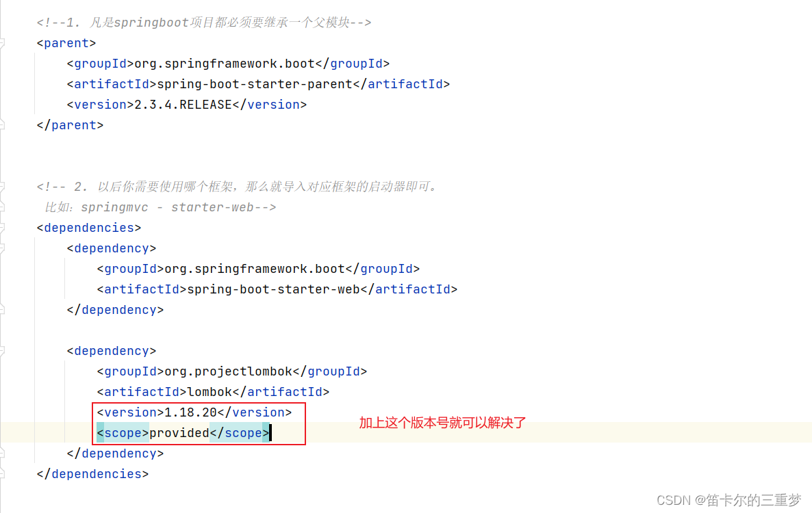Place cursor on <dependencies> opening tag
Screen dimensions: 812x513
click(89, 228)
